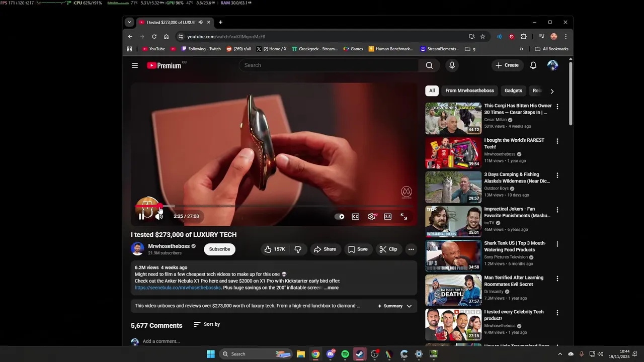This screenshot has width=644, height=362.
Task: Open options for the Corgi video
Action: [557, 107]
